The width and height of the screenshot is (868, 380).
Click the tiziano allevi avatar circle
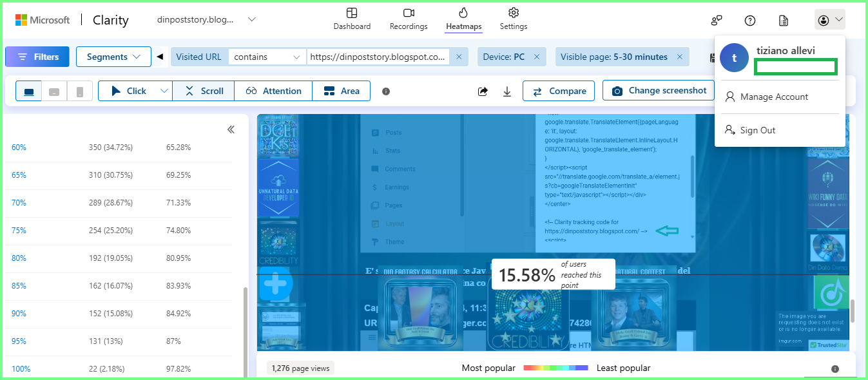(x=734, y=57)
